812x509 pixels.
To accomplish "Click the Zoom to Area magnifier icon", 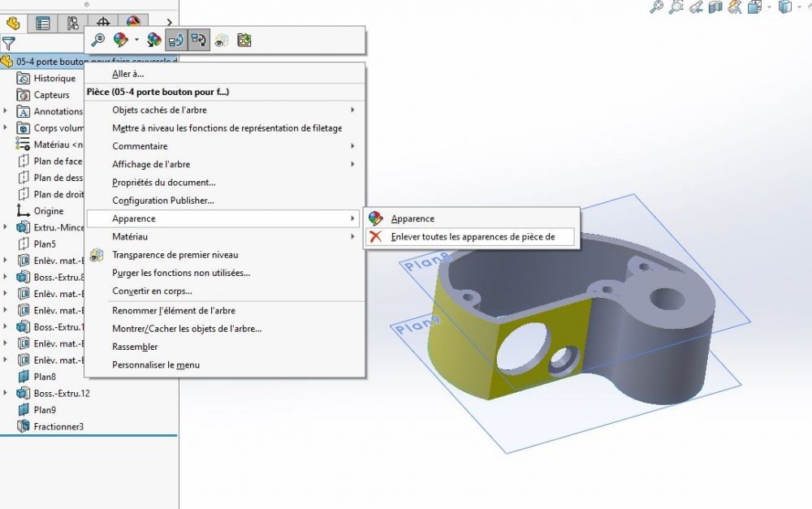I will click(x=676, y=6).
